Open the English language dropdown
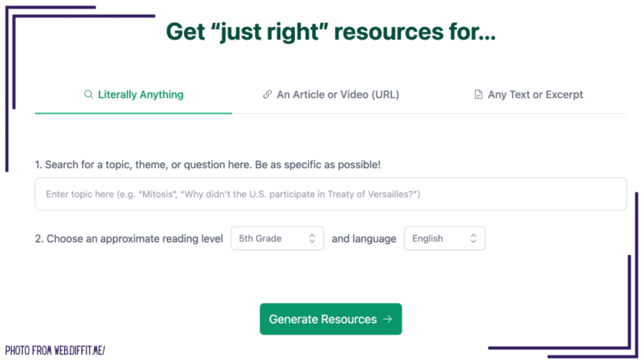This screenshot has width=644, height=363. 444,238
